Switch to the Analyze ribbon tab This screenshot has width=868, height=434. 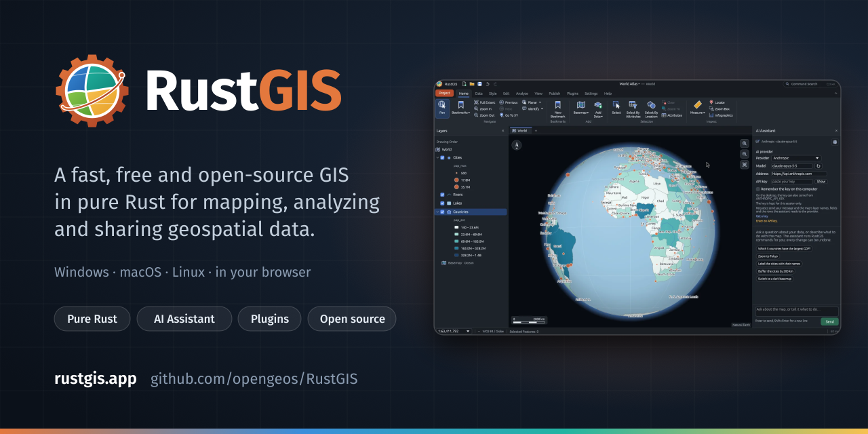(x=521, y=94)
